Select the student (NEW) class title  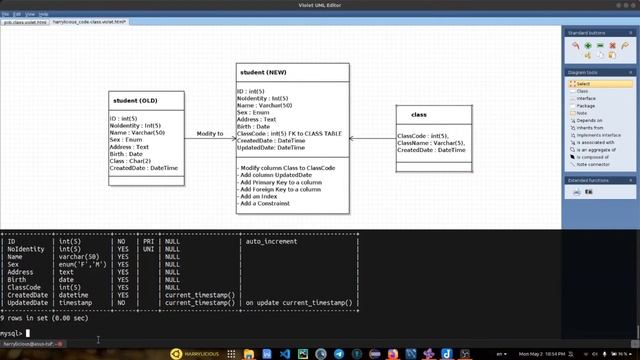click(x=263, y=73)
